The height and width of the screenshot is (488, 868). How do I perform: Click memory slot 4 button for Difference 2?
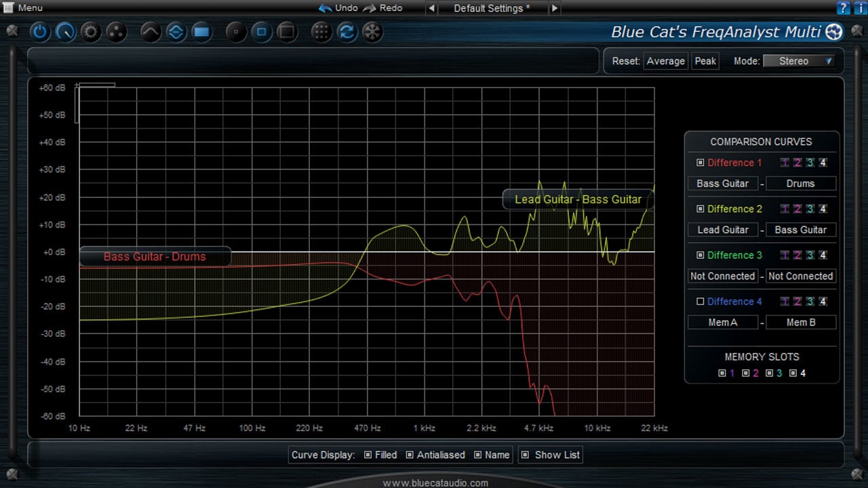click(x=823, y=209)
